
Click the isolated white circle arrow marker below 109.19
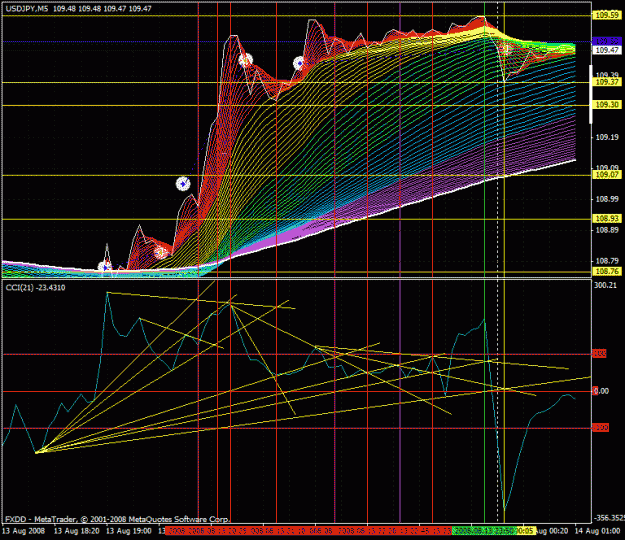(x=183, y=184)
